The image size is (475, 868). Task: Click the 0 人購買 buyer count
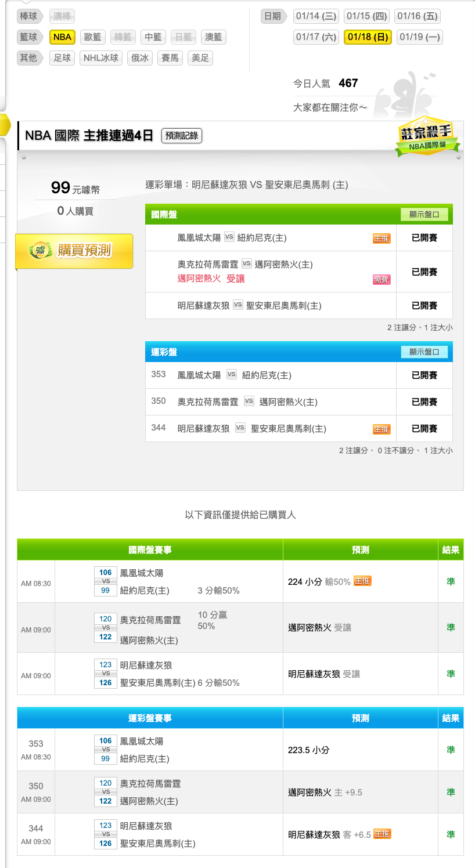(x=75, y=211)
